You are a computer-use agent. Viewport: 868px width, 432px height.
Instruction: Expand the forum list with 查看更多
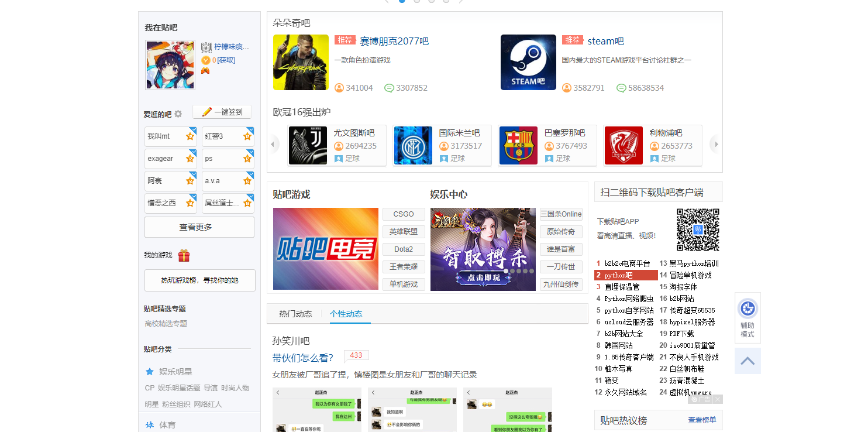(199, 227)
